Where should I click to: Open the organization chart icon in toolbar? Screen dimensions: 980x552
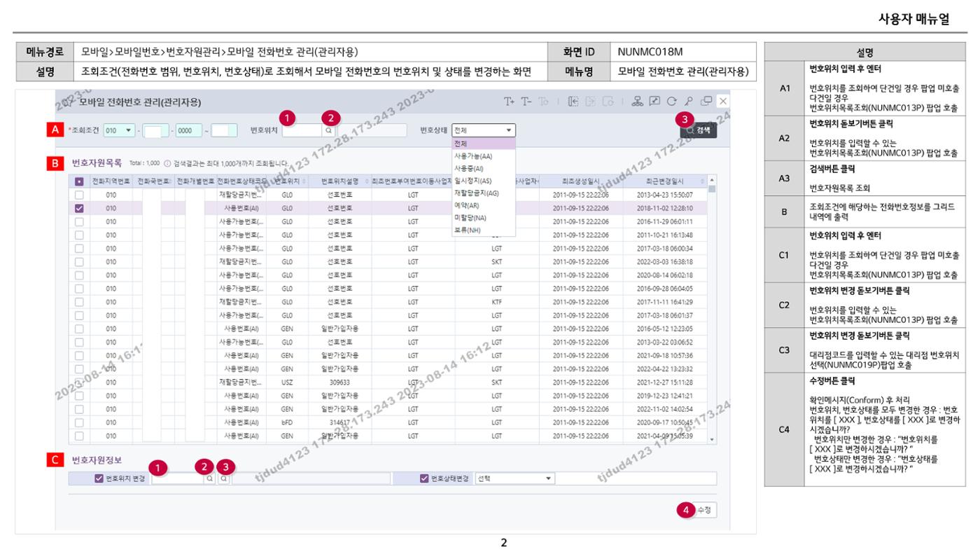638,102
